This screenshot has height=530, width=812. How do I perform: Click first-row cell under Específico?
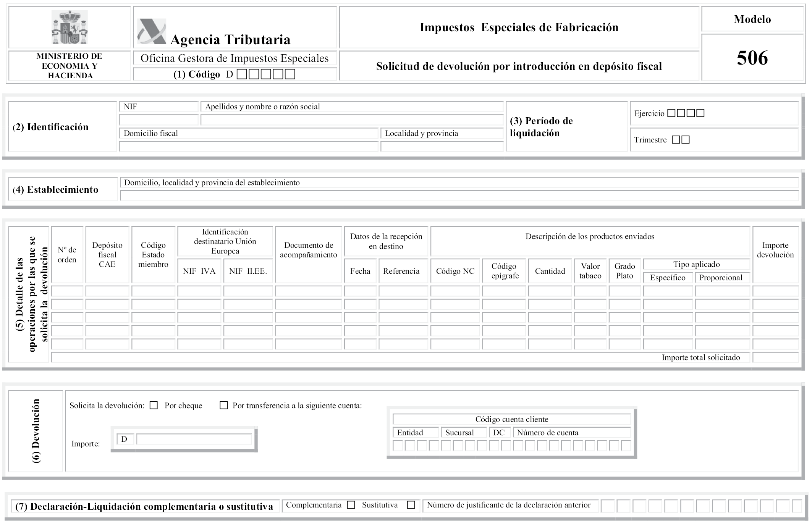coord(668,291)
